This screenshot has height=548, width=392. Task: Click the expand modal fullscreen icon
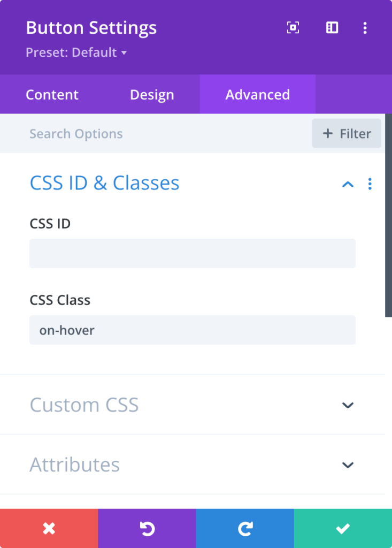(x=293, y=28)
